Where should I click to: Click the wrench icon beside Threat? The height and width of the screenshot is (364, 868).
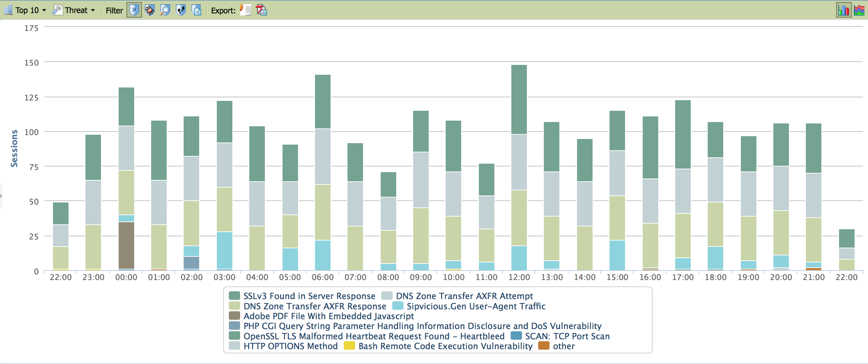(x=57, y=10)
